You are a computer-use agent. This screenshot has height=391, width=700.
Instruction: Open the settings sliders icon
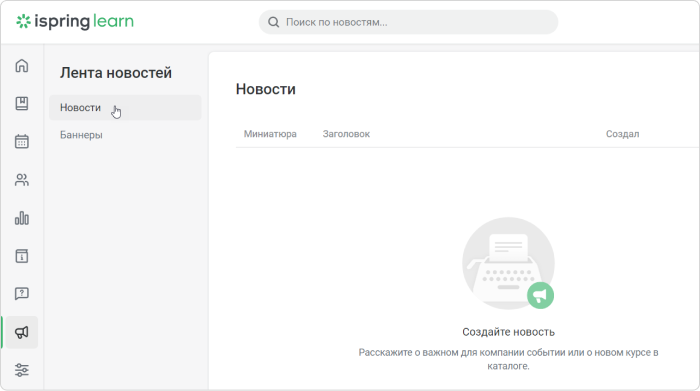tap(21, 370)
